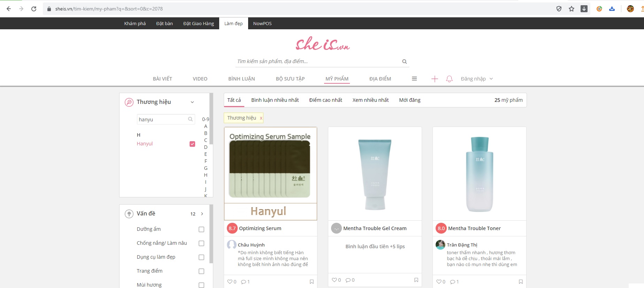Switch to the VIDEO tab
The height and width of the screenshot is (288, 644).
(x=200, y=79)
